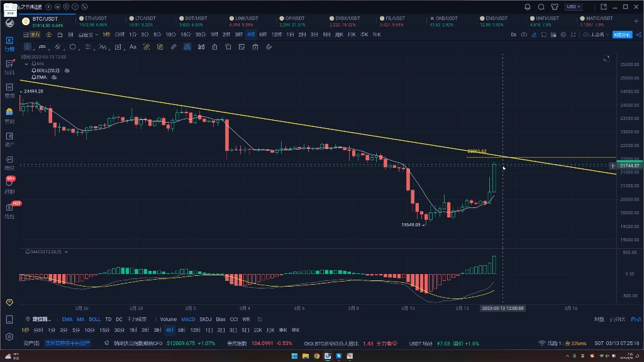Select the crosshair cursor drawing tool
644x362 pixels.
pyautogui.click(x=28, y=47)
